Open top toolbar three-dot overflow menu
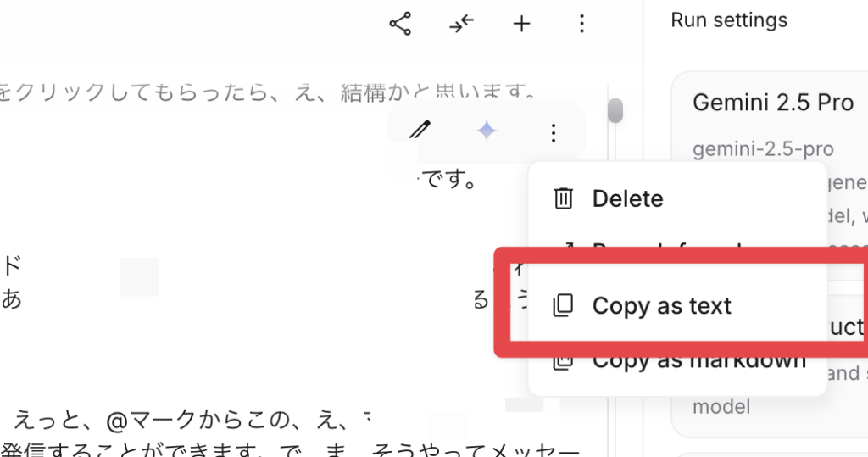 (x=581, y=24)
